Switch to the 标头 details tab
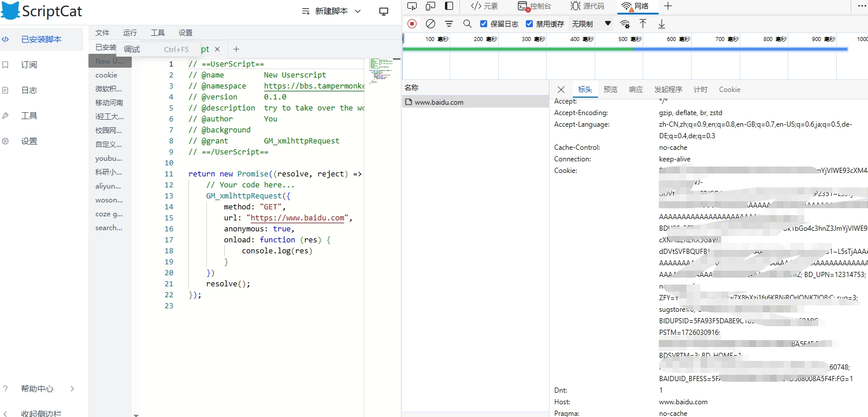Screen dimensions: 868x417 (585, 90)
